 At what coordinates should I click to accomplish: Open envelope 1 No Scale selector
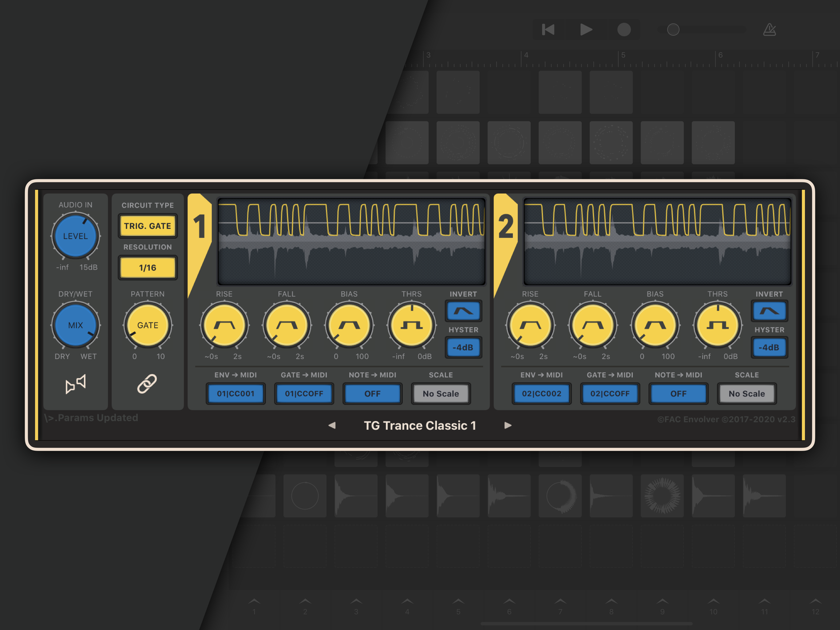pyautogui.click(x=441, y=394)
